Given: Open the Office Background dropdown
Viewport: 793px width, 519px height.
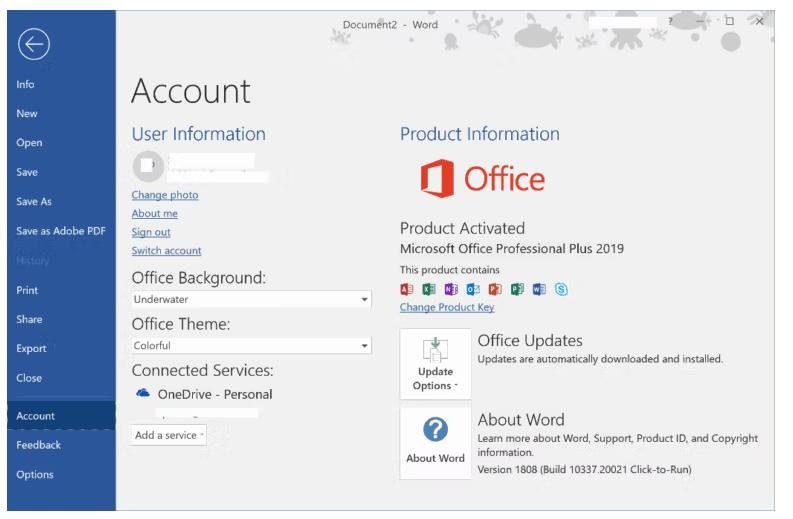Looking at the screenshot, I should [251, 299].
